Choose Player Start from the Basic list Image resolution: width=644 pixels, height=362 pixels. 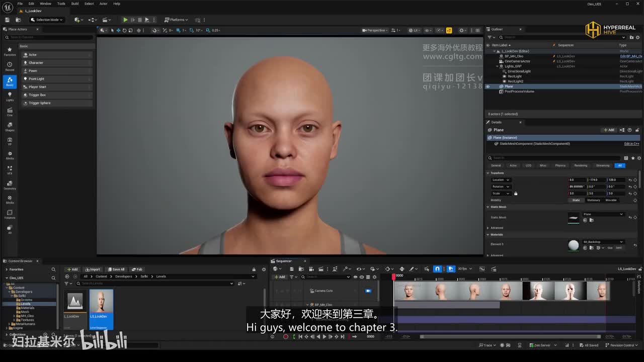coord(57,87)
